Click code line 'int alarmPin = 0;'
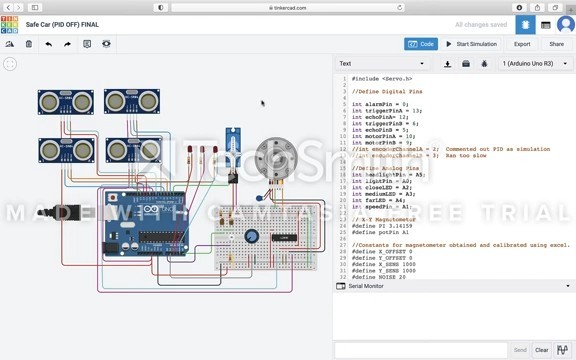Image resolution: width=576 pixels, height=360 pixels. (380, 104)
